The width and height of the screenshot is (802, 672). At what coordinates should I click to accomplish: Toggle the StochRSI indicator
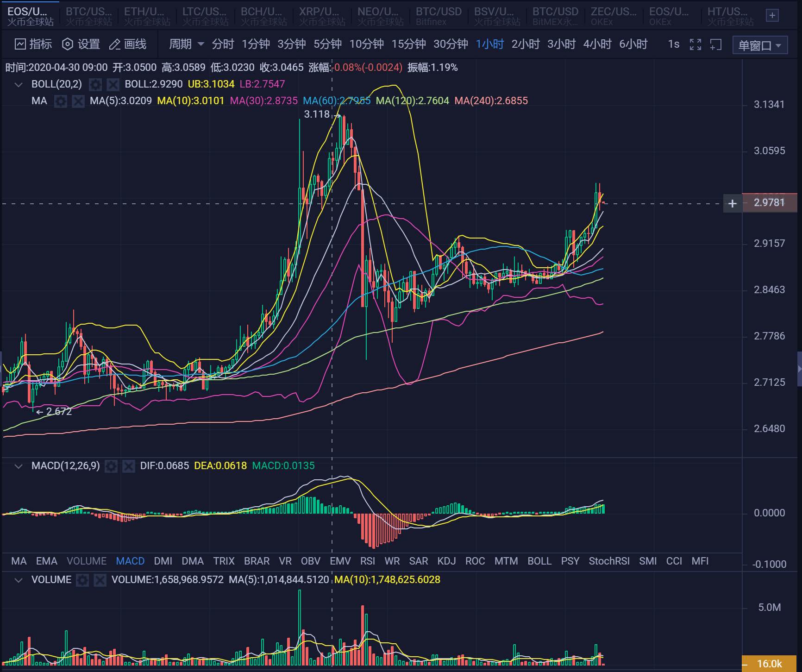point(609,561)
